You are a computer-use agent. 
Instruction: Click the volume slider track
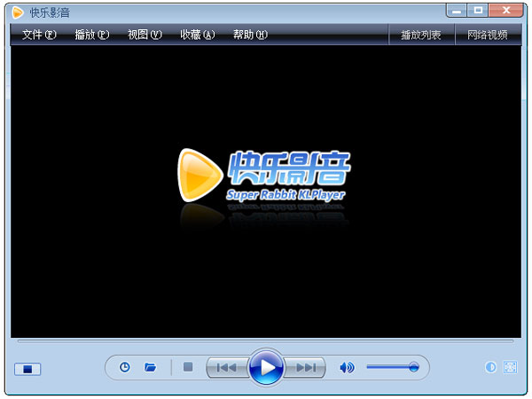(390, 367)
